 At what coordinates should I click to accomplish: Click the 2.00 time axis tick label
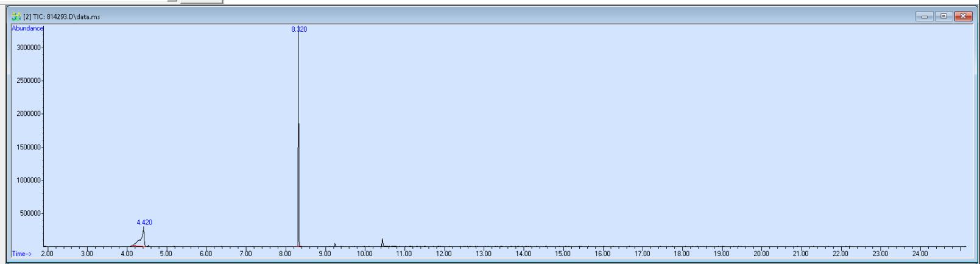(x=47, y=254)
